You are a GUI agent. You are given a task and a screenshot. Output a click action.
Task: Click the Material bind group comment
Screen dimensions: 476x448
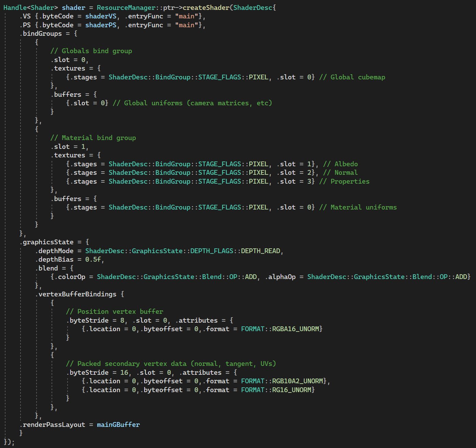tap(93, 138)
